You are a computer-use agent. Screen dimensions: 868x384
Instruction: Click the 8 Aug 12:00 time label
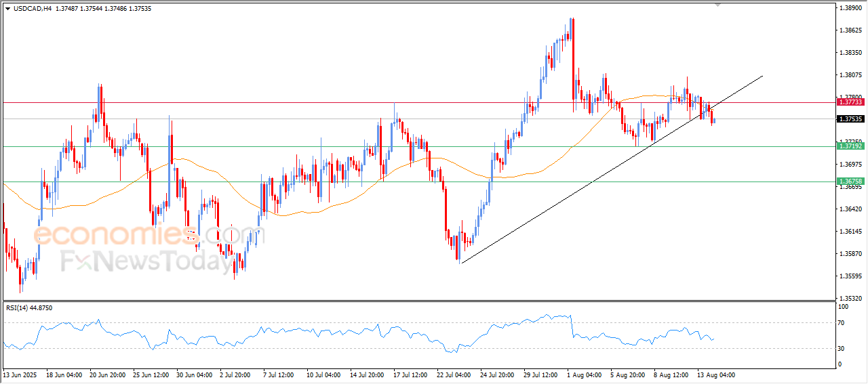pyautogui.click(x=670, y=375)
